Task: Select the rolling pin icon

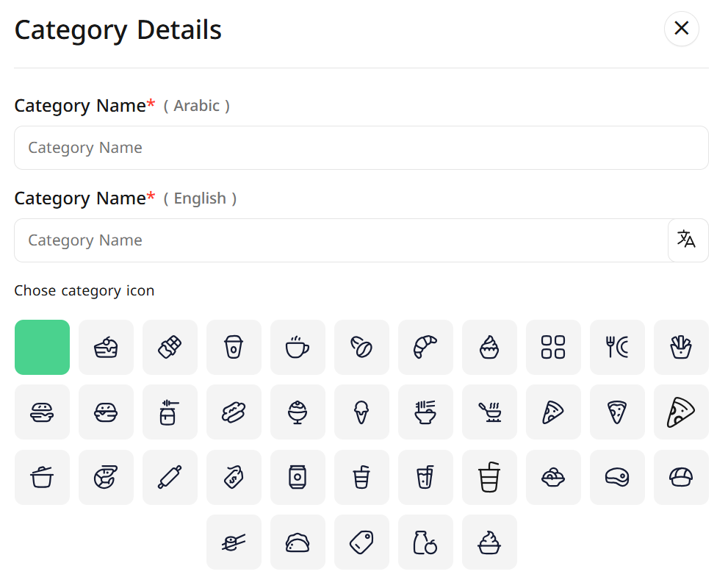Action: pyautogui.click(x=170, y=477)
